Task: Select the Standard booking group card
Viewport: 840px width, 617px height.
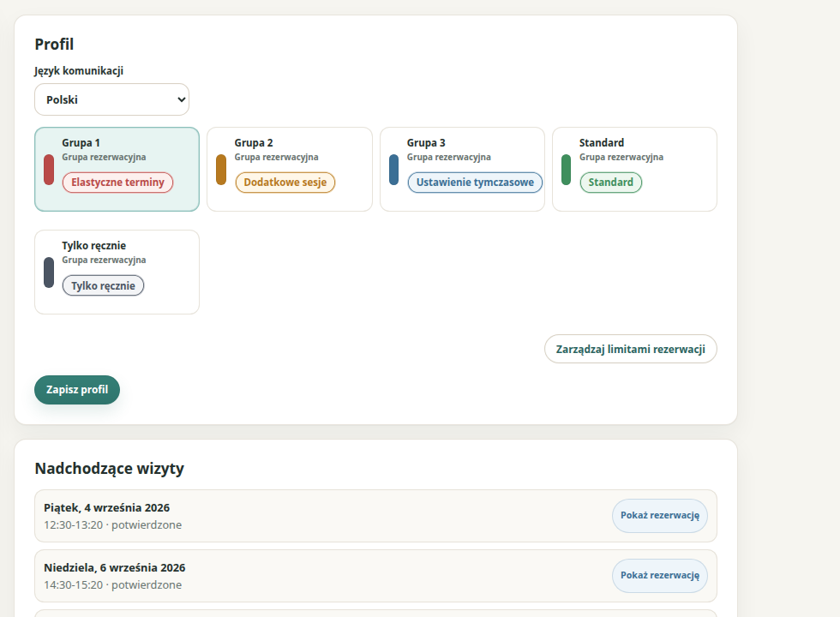Action: tap(635, 170)
